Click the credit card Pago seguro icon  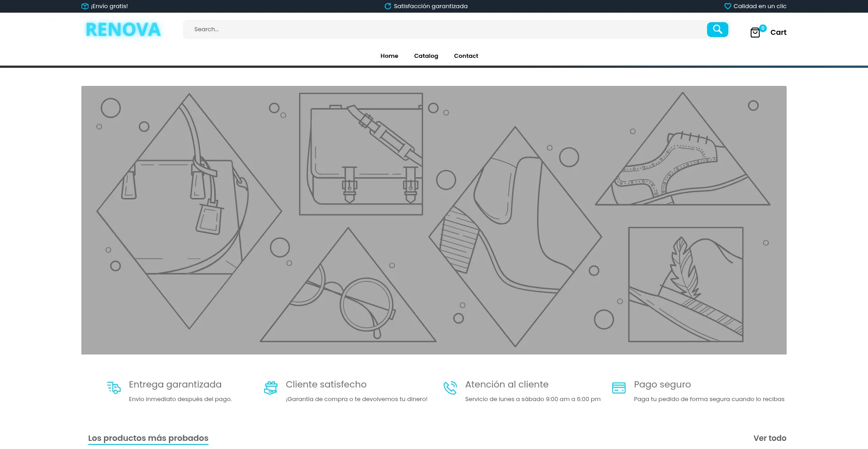[618, 388]
